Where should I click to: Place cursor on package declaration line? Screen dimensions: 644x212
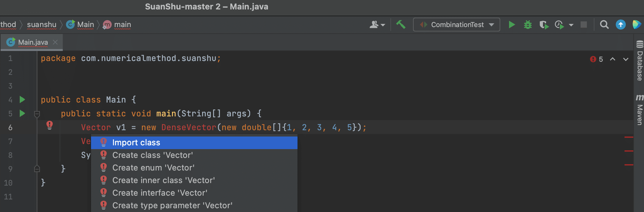click(x=131, y=59)
